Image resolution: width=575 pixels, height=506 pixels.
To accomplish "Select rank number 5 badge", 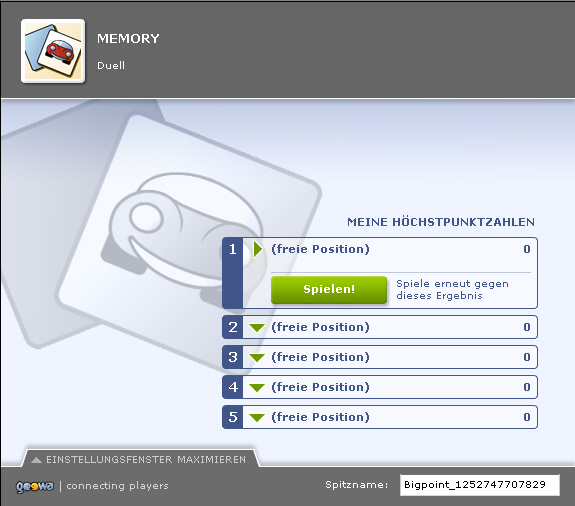I will pyautogui.click(x=232, y=417).
